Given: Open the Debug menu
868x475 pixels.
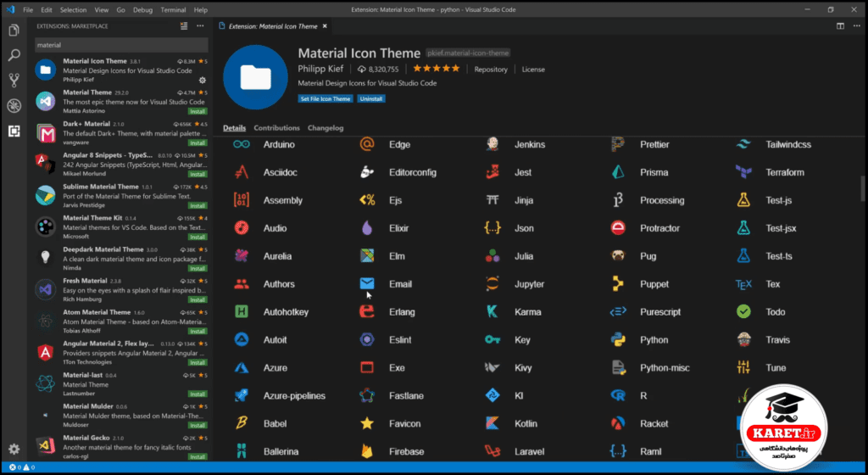Looking at the screenshot, I should pyautogui.click(x=142, y=10).
